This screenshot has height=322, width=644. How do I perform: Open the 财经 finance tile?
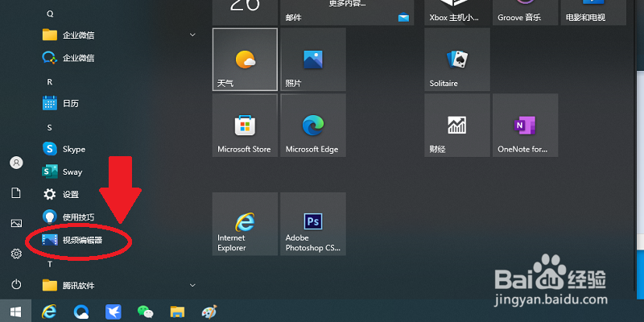457,125
